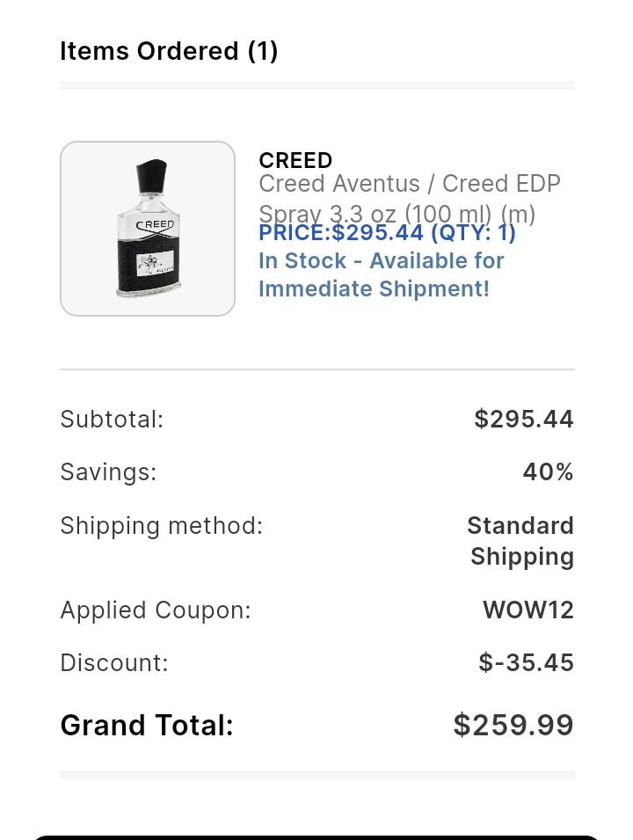Click the Creed Aventus bottle thumbnail
The height and width of the screenshot is (840, 633).
[x=148, y=229]
